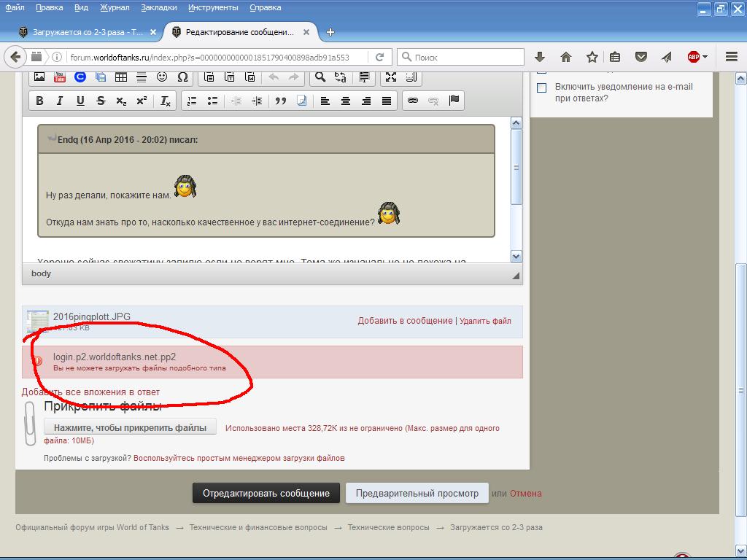Image resolution: width=747 pixels, height=560 pixels.
Task: Open the Adblock Plus dropdown arrow
Action: [x=705, y=57]
